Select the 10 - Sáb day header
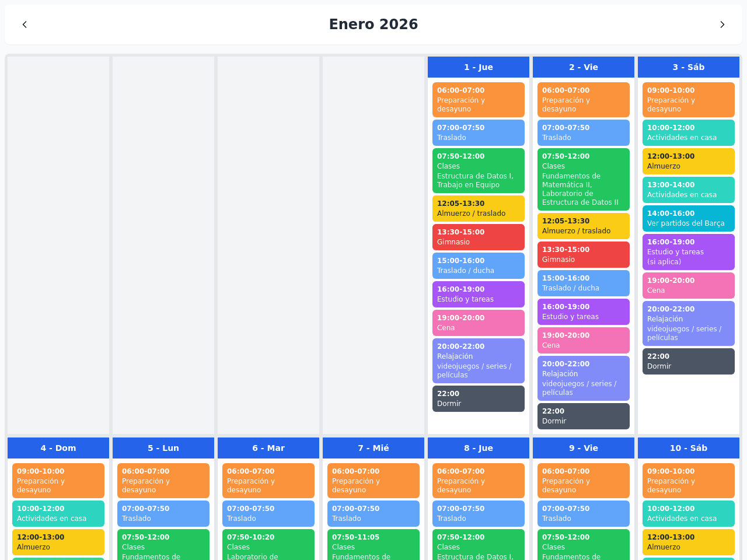The width and height of the screenshot is (747, 560). [689, 448]
